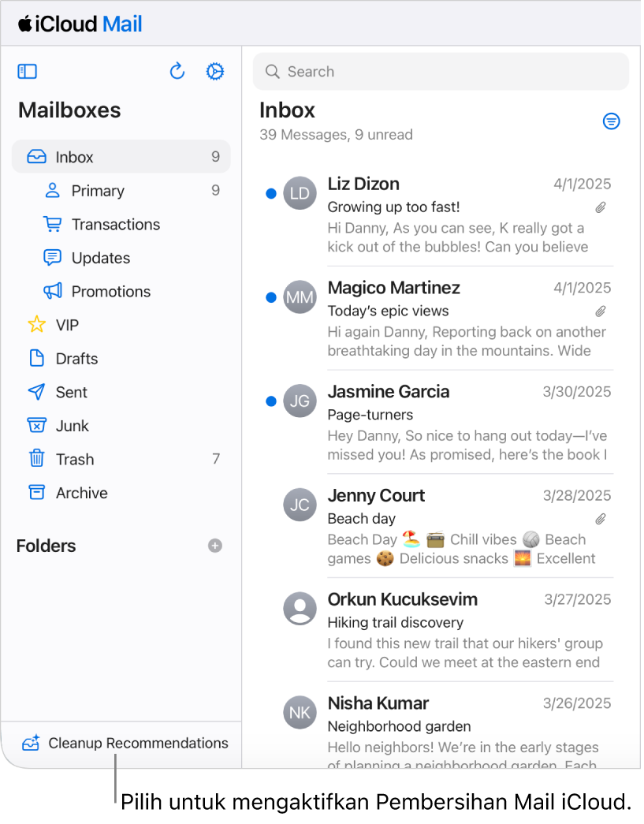Click the Transactions cart icon
This screenshot has height=824, width=644.
point(52,224)
